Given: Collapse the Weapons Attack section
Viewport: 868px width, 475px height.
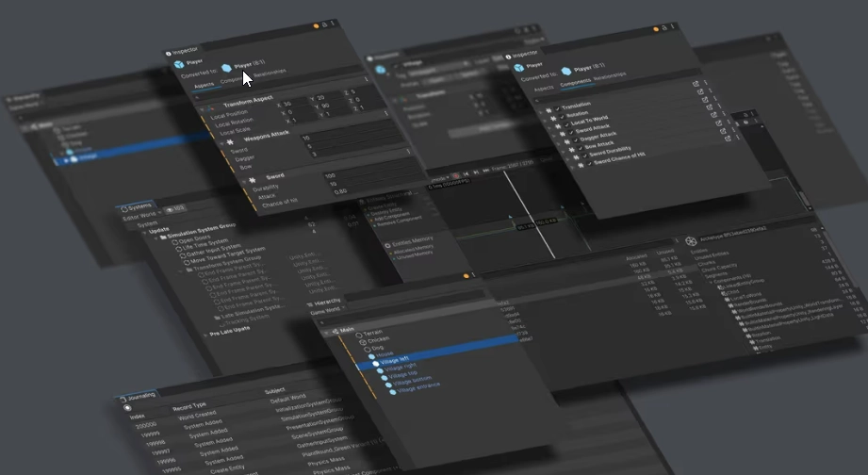Looking at the screenshot, I should pyautogui.click(x=221, y=144).
